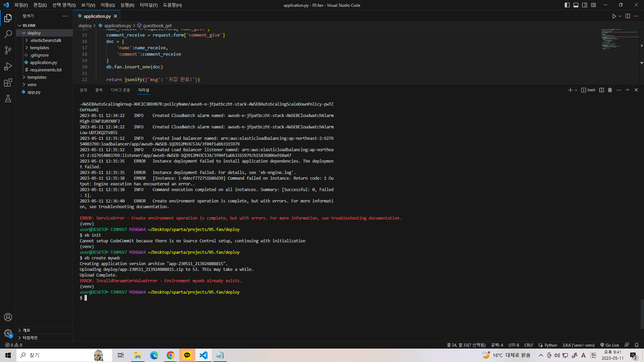
Task: Open the Extensions view
Action: coord(8,82)
